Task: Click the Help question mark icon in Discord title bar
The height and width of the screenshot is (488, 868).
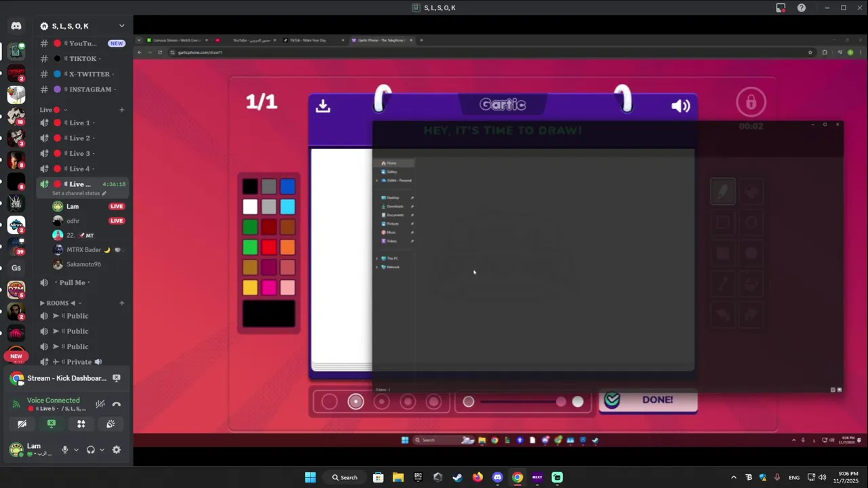Action: pos(802,7)
